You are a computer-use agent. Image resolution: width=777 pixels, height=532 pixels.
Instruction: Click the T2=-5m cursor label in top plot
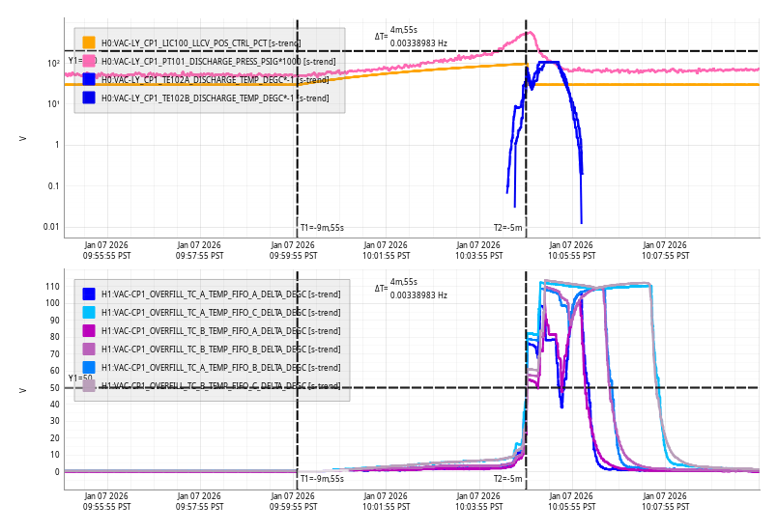pos(508,228)
